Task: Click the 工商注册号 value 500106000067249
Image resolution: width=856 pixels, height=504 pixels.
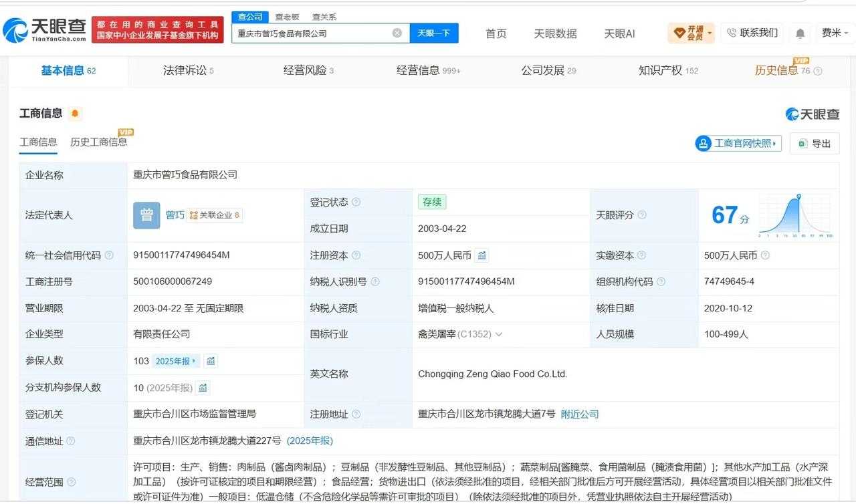Action: click(173, 282)
